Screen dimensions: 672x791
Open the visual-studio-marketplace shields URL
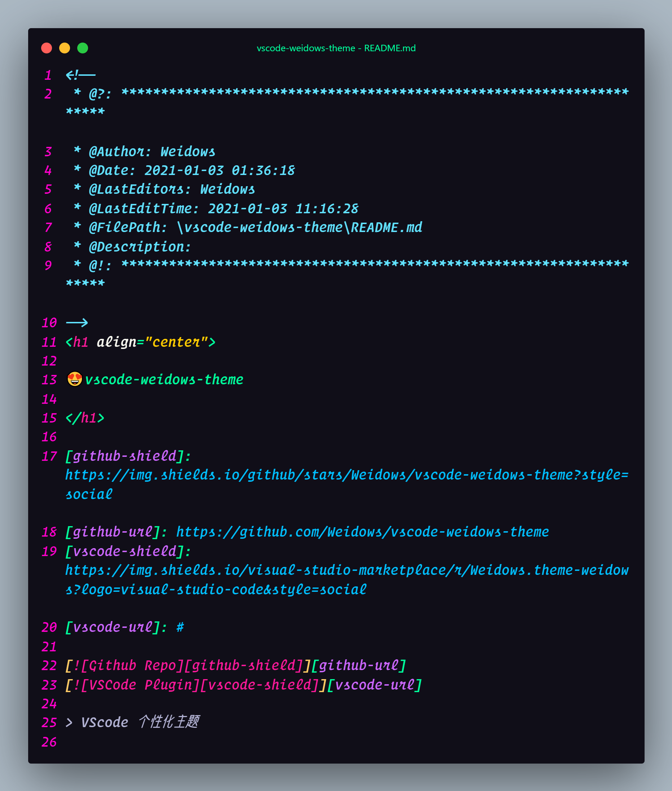pyautogui.click(x=347, y=580)
